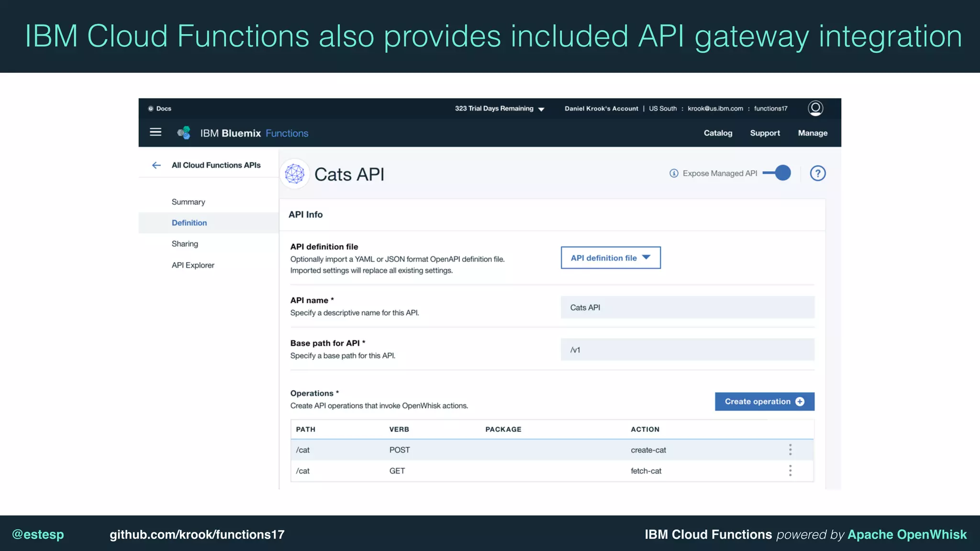
Task: Click the POST verb cell
Action: pos(400,450)
